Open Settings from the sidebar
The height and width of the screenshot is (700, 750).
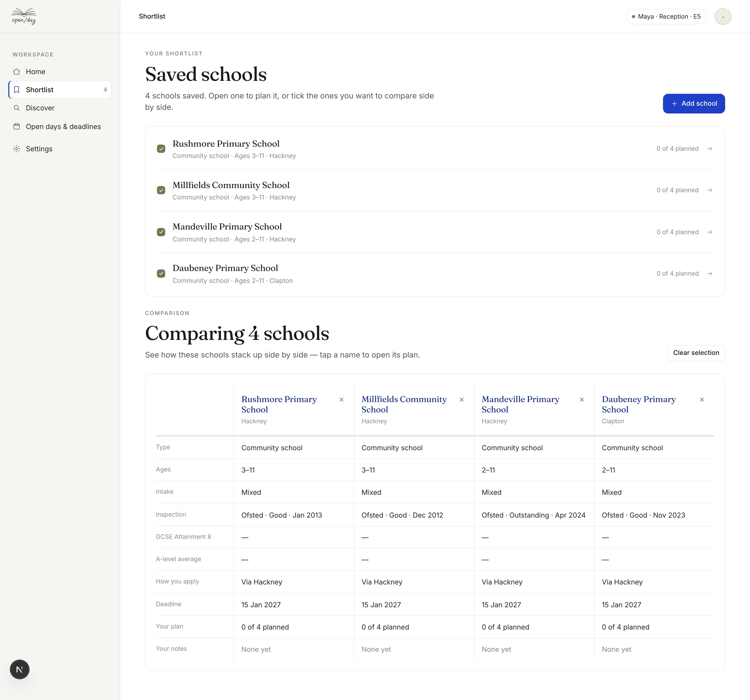[60, 149]
